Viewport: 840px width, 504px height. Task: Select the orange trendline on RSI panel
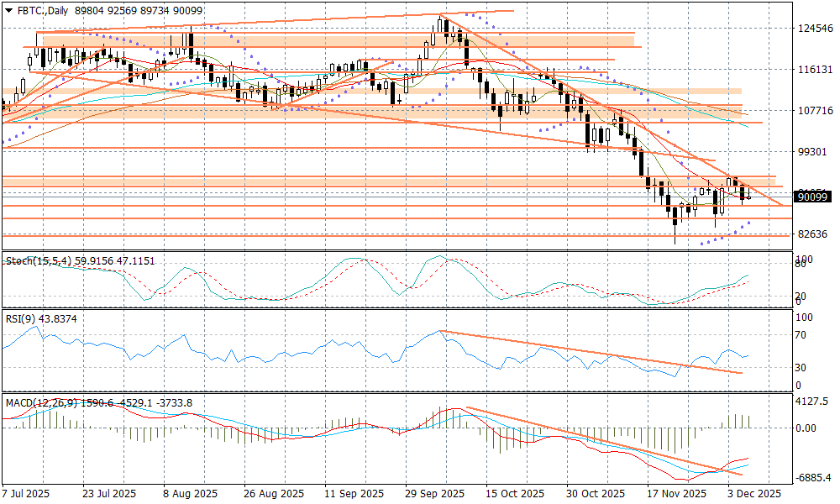[x=588, y=352]
